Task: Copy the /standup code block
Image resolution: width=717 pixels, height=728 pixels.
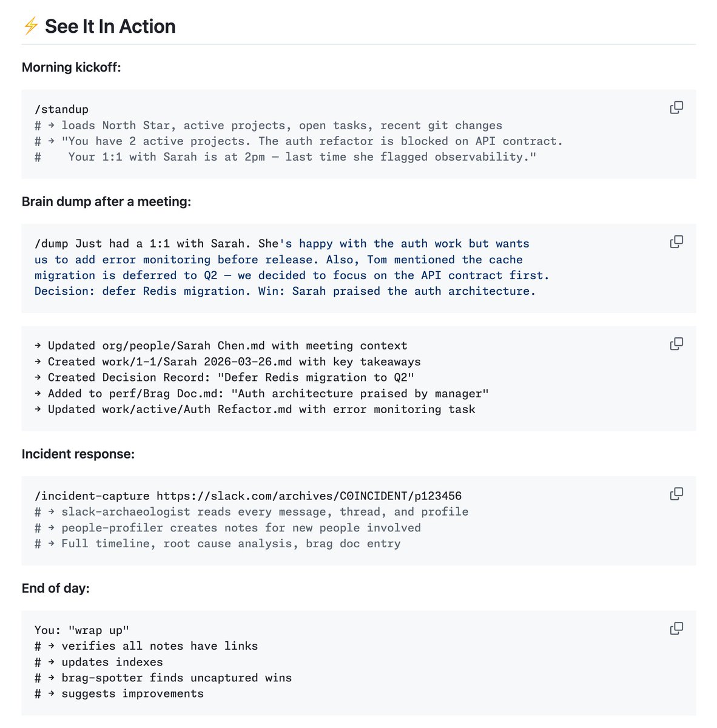Action: [x=676, y=108]
